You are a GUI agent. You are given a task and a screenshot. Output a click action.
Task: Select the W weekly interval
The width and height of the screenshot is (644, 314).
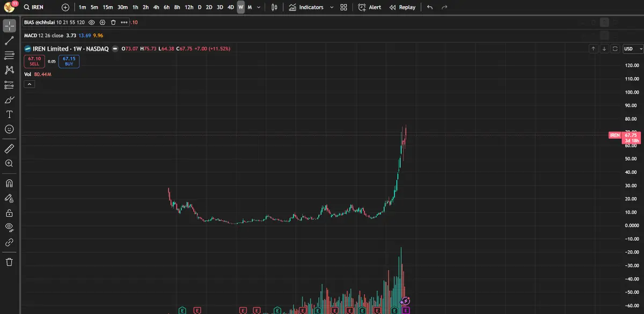241,8
